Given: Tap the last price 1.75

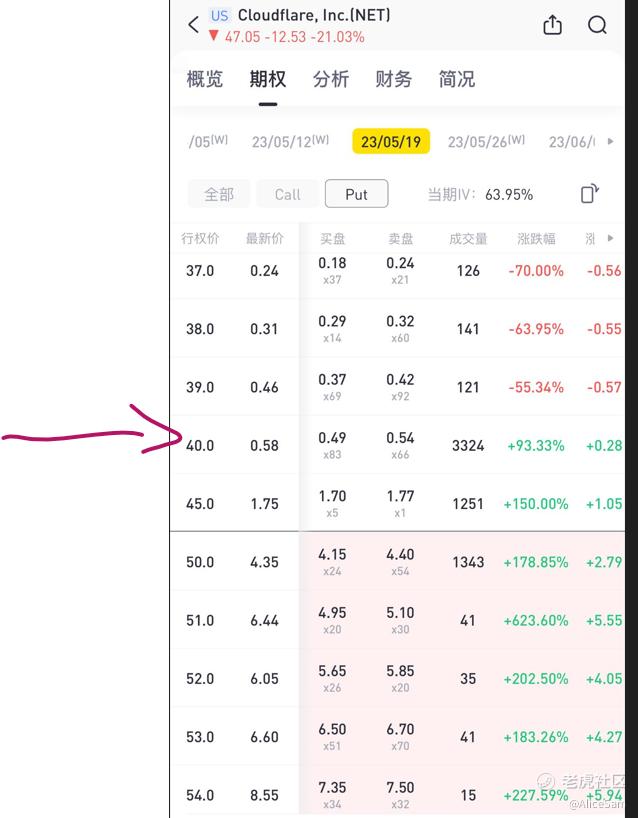Looking at the screenshot, I should pos(264,503).
